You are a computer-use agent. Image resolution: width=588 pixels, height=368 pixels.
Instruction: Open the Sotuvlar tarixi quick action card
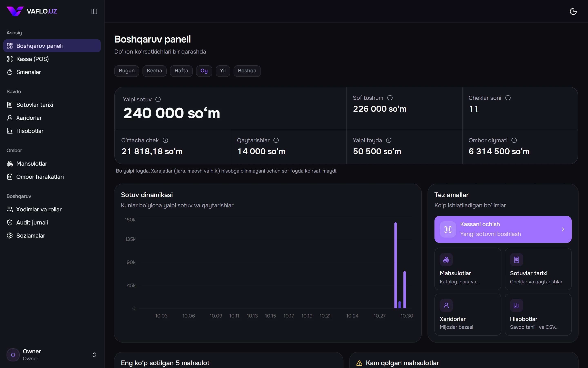[x=538, y=269]
